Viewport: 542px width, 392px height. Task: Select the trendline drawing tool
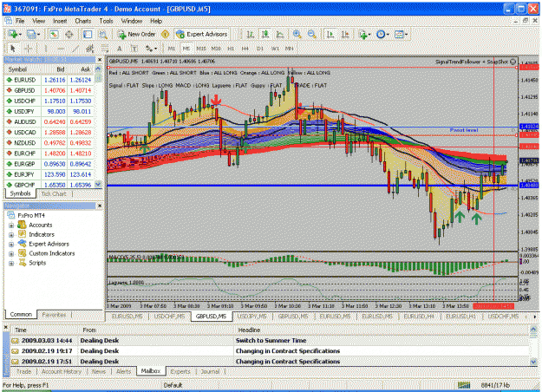coord(75,49)
